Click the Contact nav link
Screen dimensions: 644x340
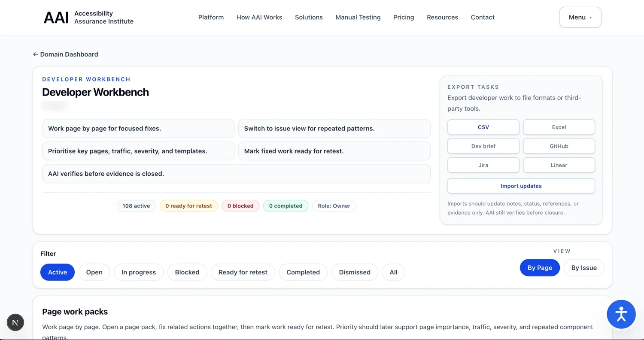coord(483,17)
